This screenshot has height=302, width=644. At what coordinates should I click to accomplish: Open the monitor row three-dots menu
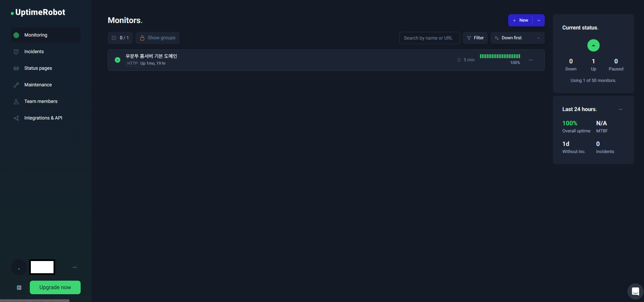(x=531, y=60)
